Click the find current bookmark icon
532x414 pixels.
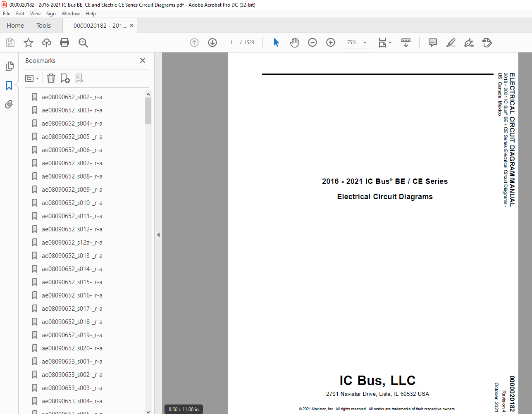coord(79,78)
